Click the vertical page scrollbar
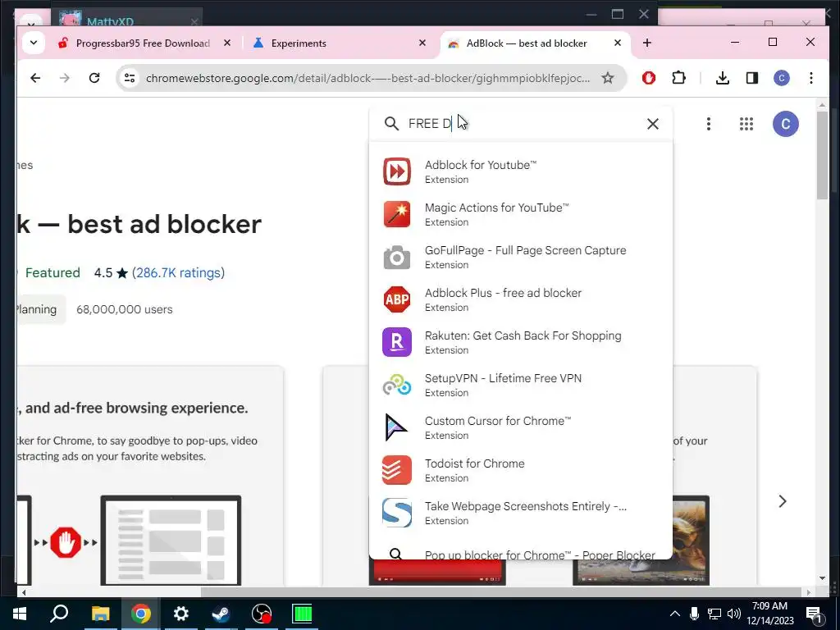 (822, 154)
